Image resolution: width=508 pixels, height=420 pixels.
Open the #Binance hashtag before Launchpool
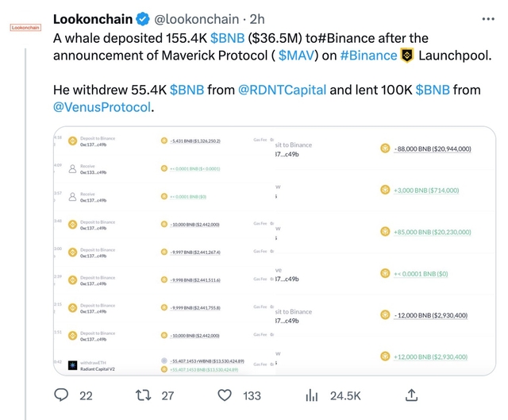coord(368,55)
